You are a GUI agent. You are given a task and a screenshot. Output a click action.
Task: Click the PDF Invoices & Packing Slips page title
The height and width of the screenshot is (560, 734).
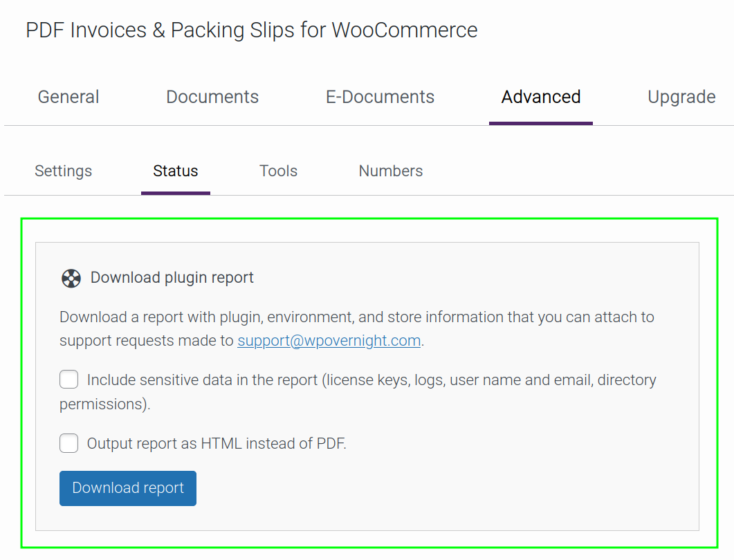[251, 30]
